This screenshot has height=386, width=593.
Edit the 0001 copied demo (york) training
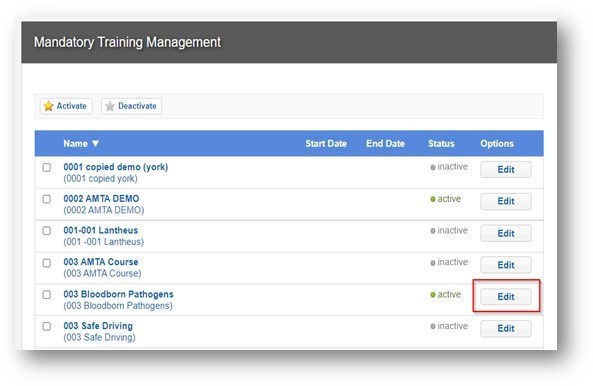pyautogui.click(x=506, y=169)
